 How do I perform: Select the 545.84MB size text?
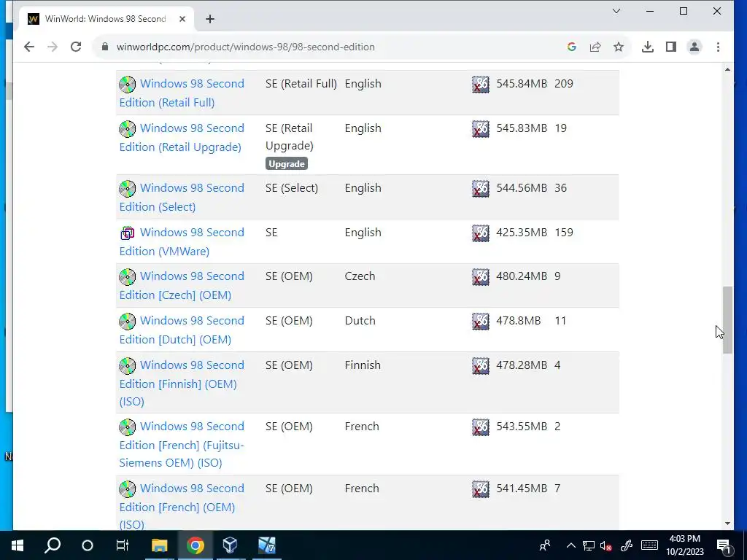pos(522,84)
